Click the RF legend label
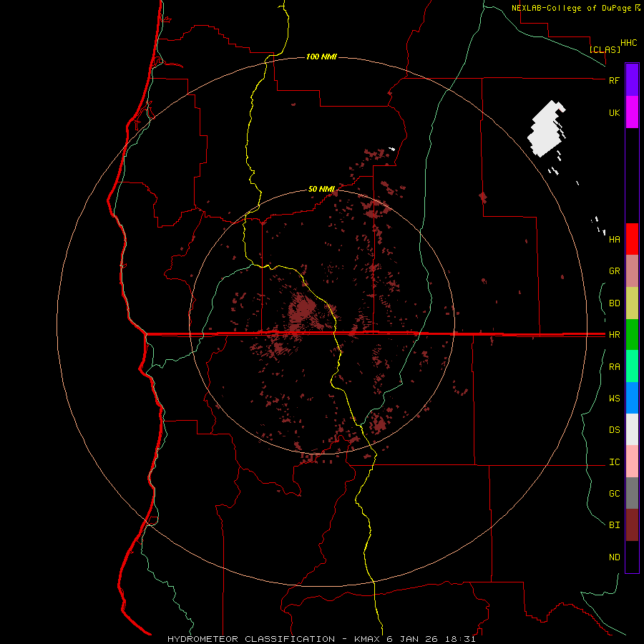The height and width of the screenshot is (644, 644). (x=614, y=80)
